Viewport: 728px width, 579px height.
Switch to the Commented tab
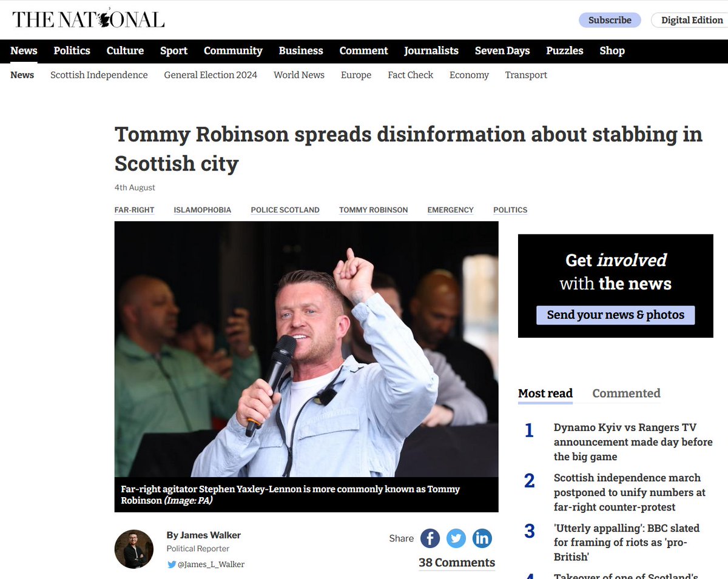626,393
